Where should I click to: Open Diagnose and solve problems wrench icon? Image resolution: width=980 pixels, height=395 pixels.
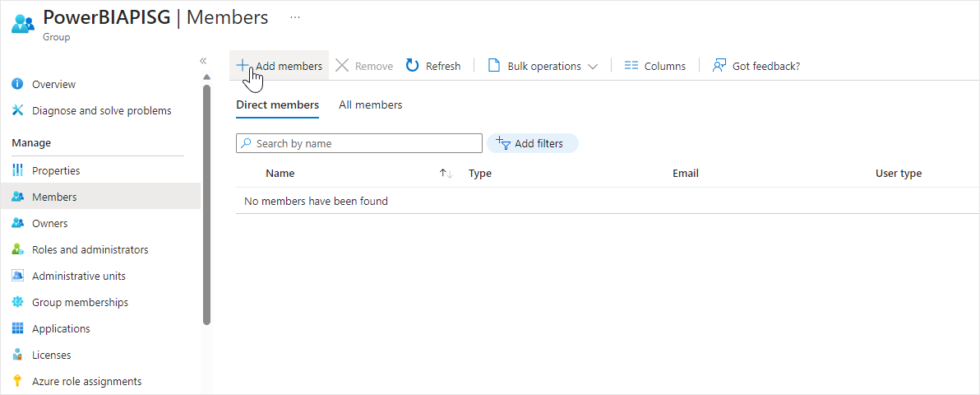[17, 111]
